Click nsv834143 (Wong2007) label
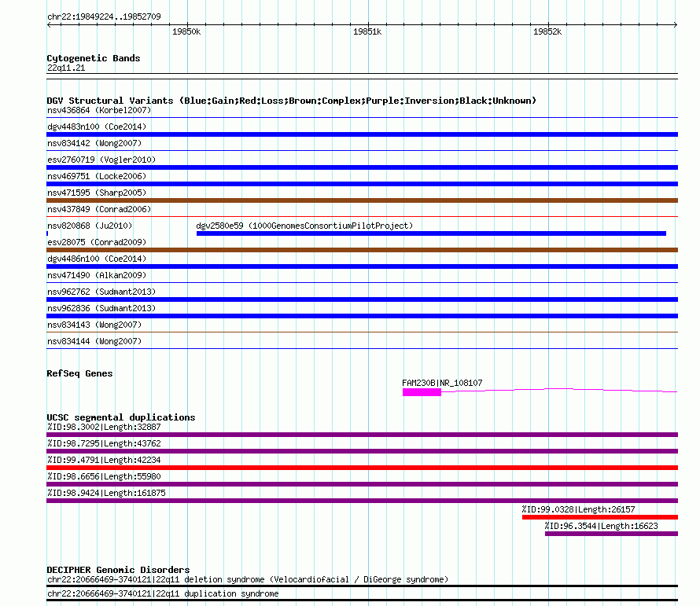The height and width of the screenshot is (606, 700). coord(94,325)
